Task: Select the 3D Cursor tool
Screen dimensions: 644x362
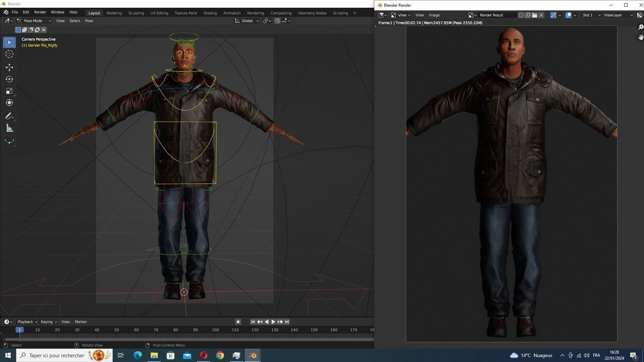Action: click(x=9, y=54)
